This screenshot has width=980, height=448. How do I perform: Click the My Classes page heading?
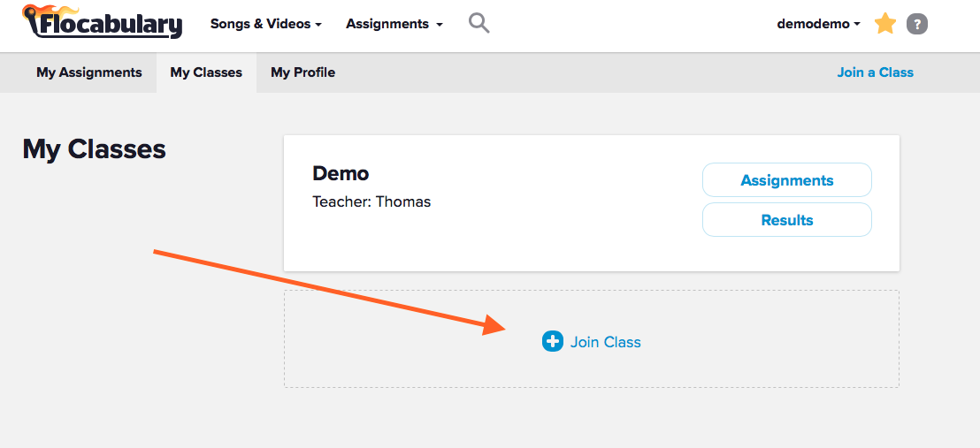tap(94, 148)
